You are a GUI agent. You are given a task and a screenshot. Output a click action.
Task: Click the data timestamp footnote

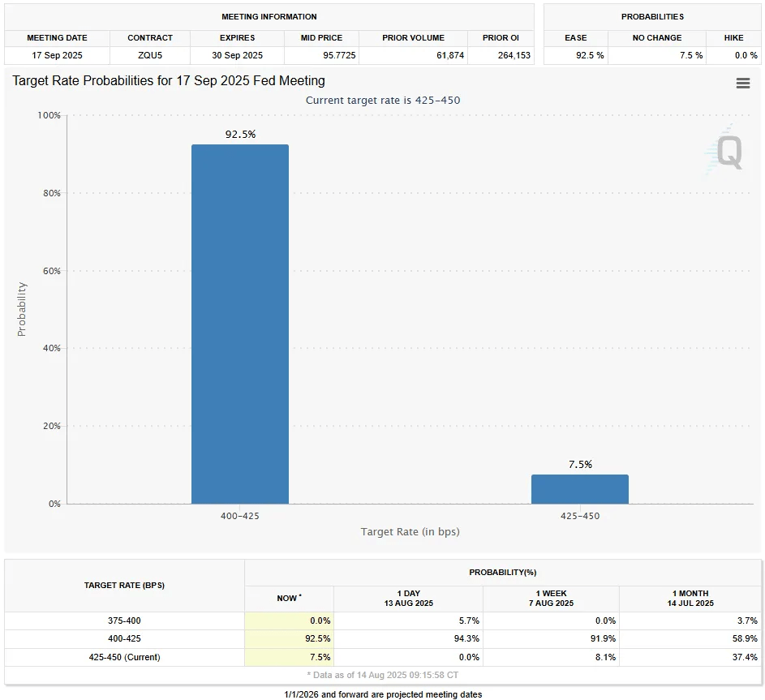pyautogui.click(x=383, y=674)
